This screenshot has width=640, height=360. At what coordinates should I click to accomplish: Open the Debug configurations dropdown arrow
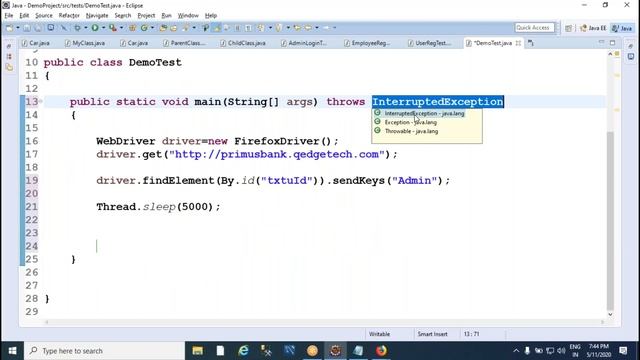coord(86,28)
